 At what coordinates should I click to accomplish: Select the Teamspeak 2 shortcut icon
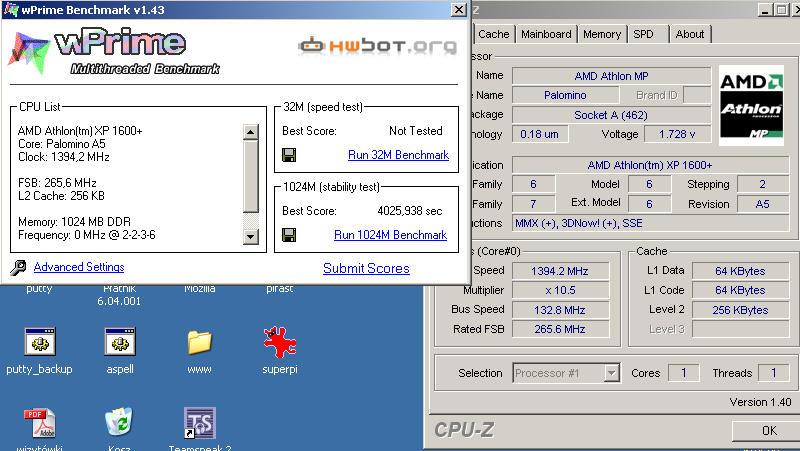[x=199, y=422]
